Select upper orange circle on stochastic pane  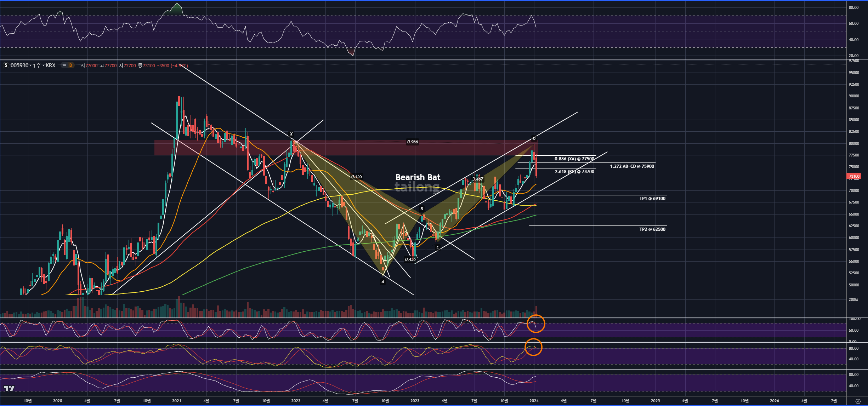pos(535,324)
